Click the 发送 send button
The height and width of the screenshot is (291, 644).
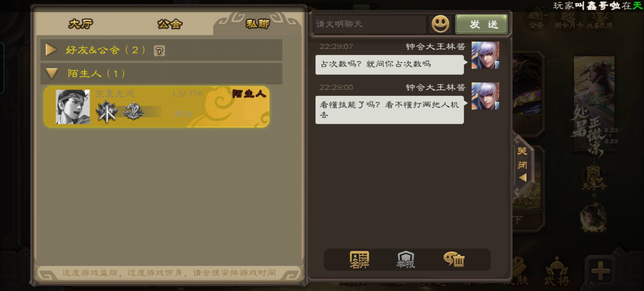coord(482,24)
